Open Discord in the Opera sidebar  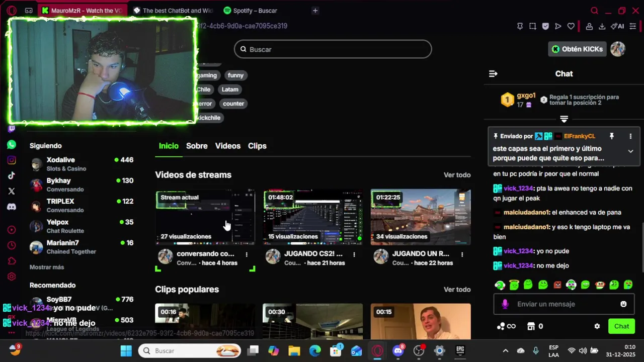click(x=12, y=207)
